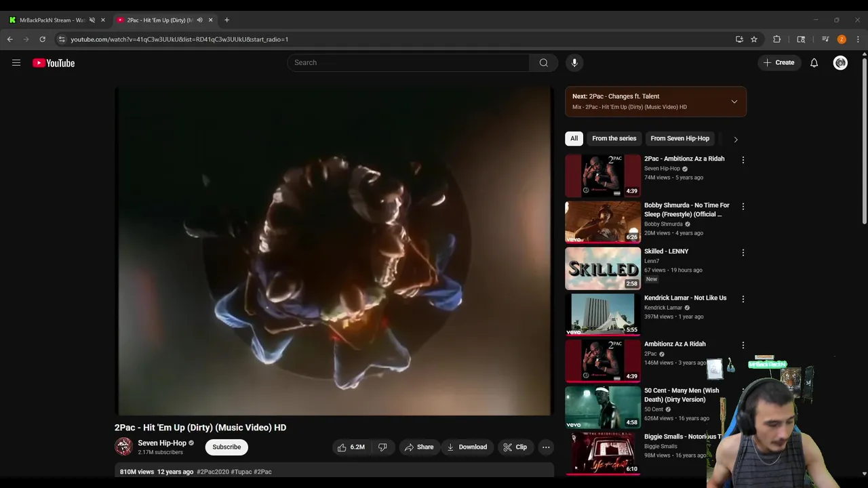This screenshot has width=868, height=488.
Task: Open Bobby Shmurda No Time For Sleep thumbnail
Action: coord(603,222)
